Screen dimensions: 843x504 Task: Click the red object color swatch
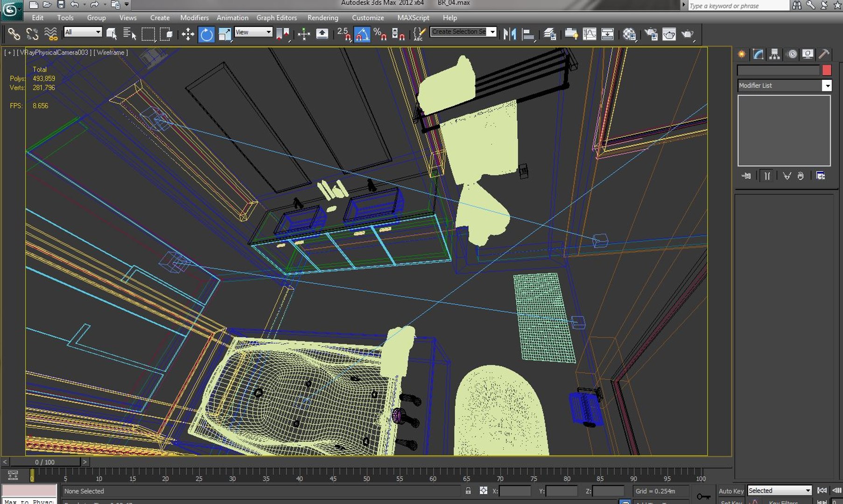827,70
